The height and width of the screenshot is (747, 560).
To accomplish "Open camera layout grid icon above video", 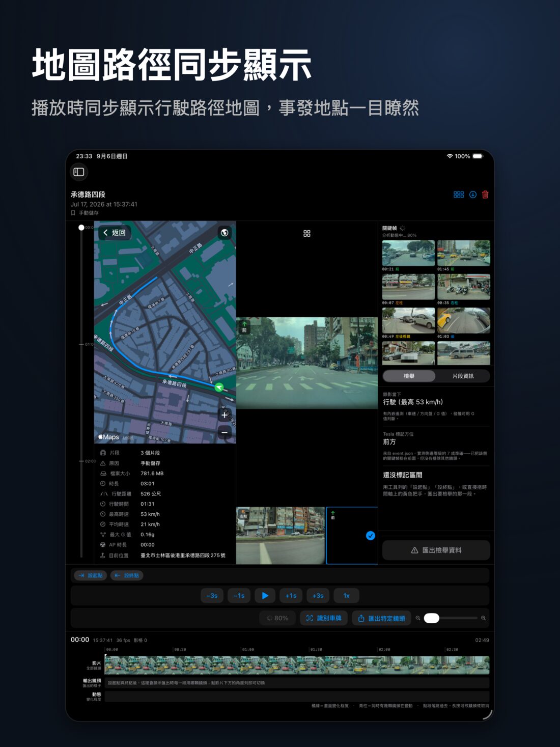I will click(306, 233).
